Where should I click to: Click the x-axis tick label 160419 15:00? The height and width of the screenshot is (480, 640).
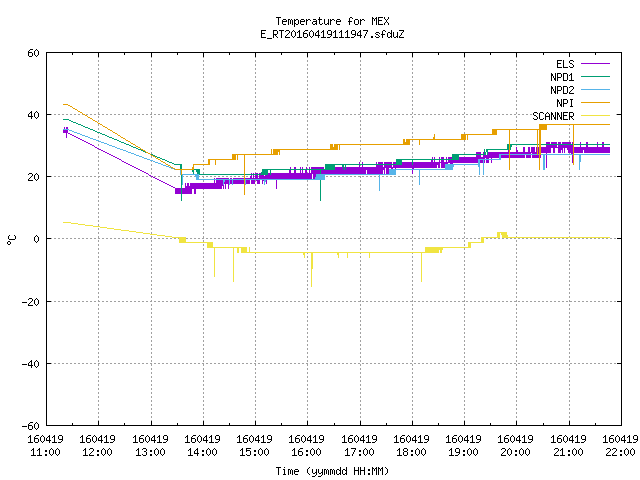coord(255,446)
